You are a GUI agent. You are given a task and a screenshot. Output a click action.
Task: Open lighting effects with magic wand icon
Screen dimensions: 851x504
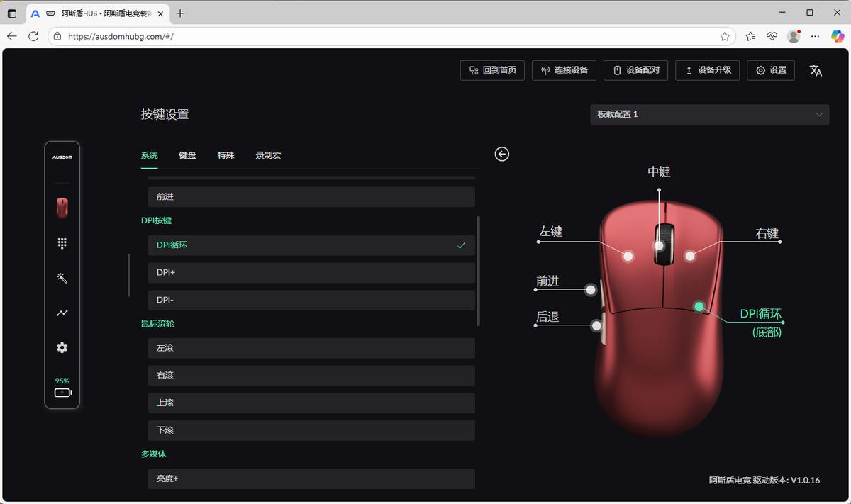62,278
